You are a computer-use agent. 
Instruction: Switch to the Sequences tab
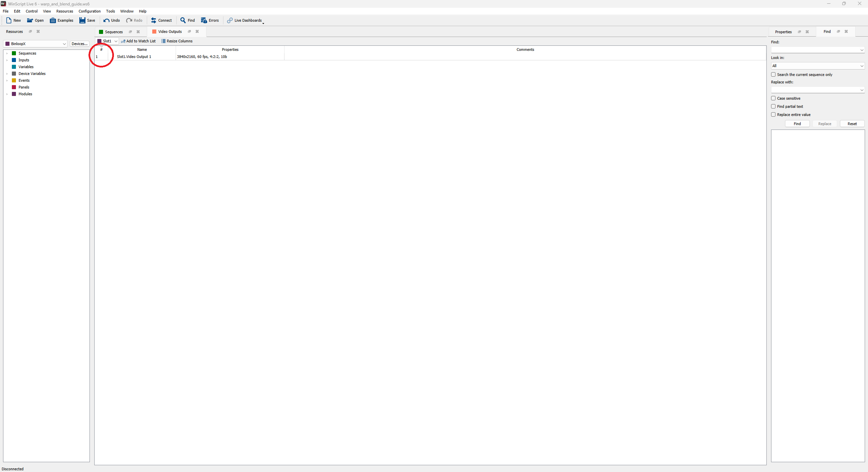(114, 32)
